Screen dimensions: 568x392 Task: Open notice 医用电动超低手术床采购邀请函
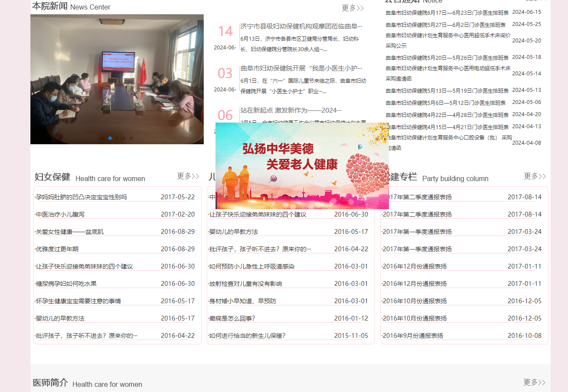448,73
